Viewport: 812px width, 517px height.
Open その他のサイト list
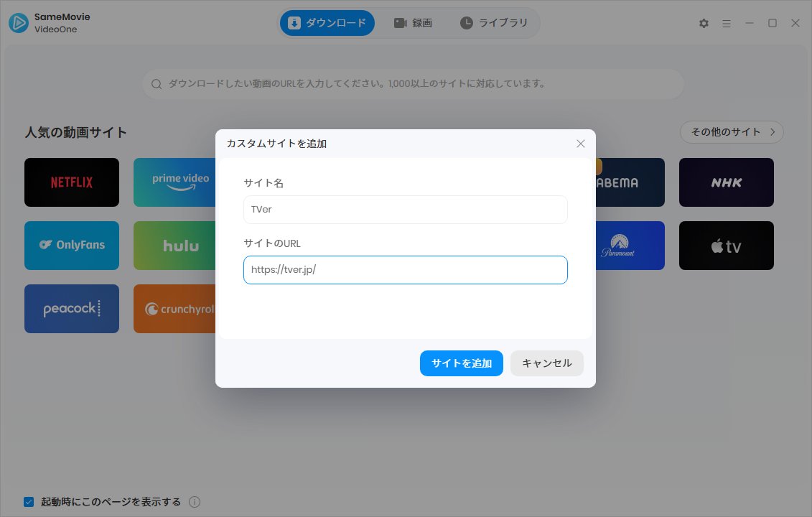tap(732, 132)
